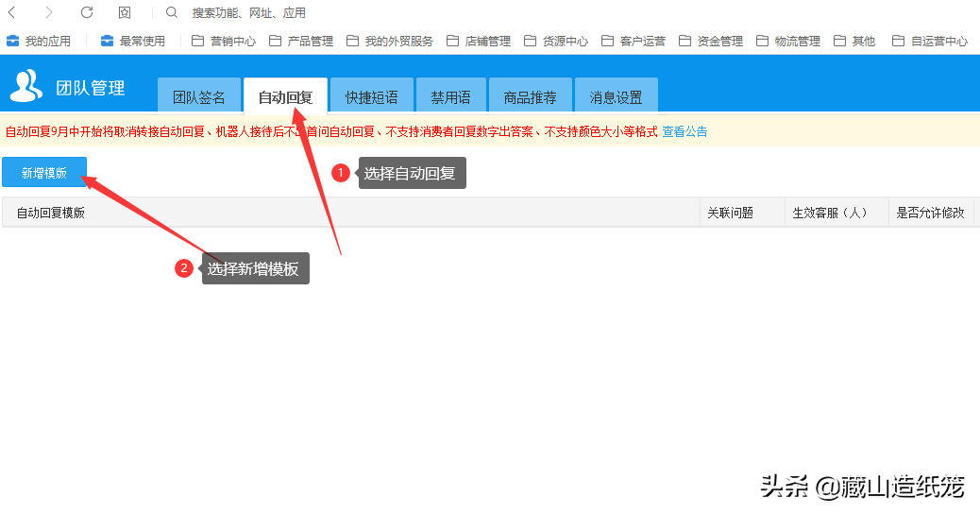The height and width of the screenshot is (514, 980).
Task: Click the 团队管理 people icon
Action: click(x=26, y=86)
